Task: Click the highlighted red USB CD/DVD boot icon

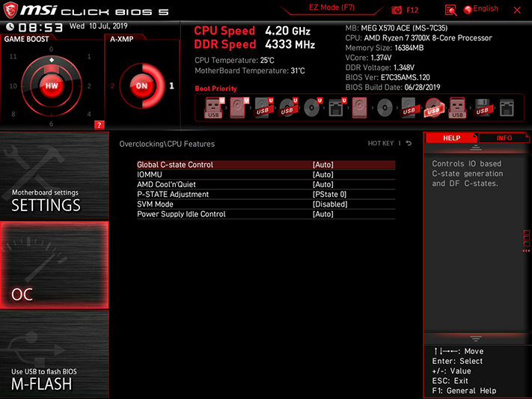Action: [x=433, y=108]
